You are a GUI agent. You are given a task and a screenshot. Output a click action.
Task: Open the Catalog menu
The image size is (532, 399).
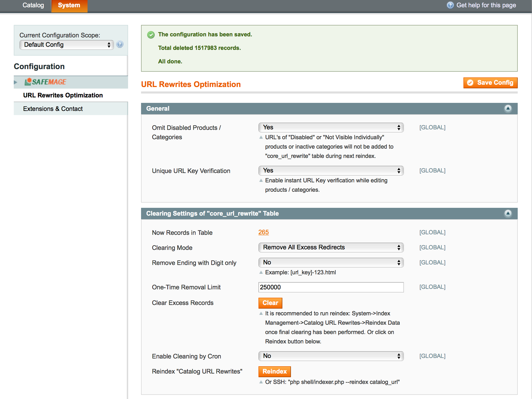coord(33,5)
